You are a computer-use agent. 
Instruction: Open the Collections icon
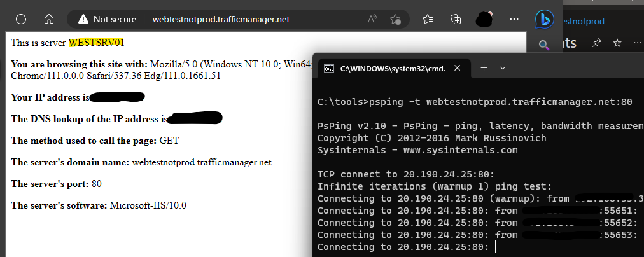coord(456,19)
